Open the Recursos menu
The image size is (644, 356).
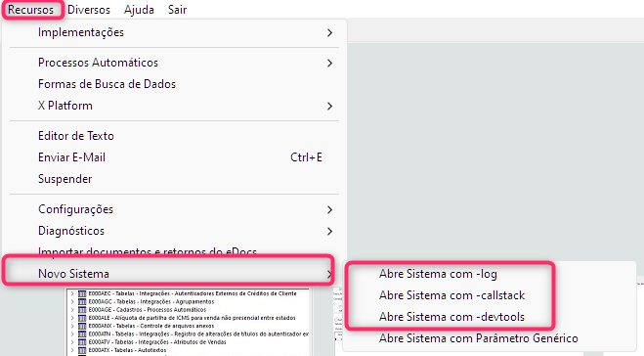(x=31, y=10)
